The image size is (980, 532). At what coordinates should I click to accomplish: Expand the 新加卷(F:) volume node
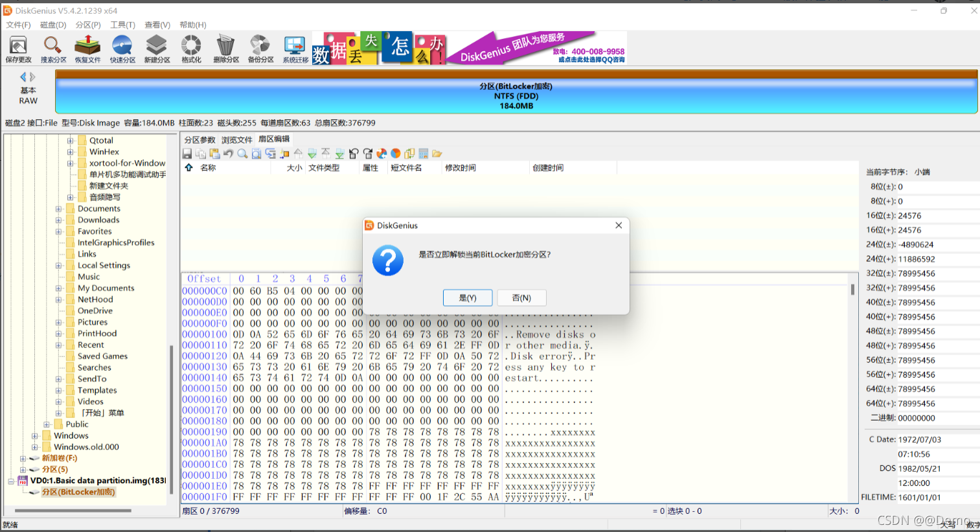pyautogui.click(x=23, y=458)
